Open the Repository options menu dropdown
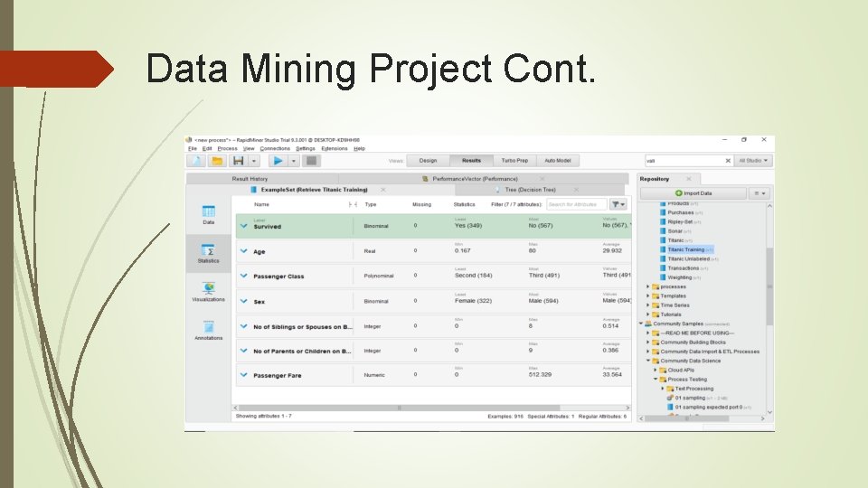868x488 pixels. click(x=759, y=193)
